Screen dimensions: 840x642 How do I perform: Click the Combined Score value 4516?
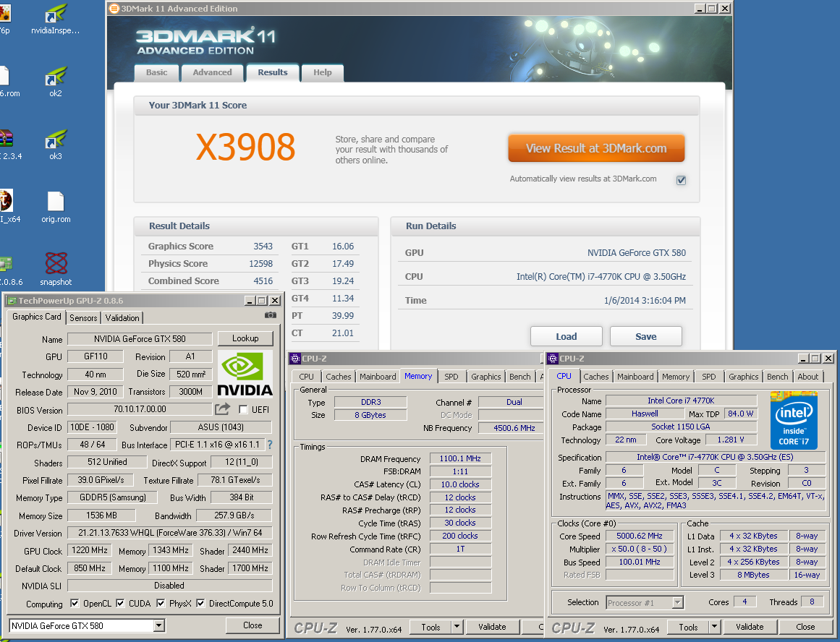(263, 281)
